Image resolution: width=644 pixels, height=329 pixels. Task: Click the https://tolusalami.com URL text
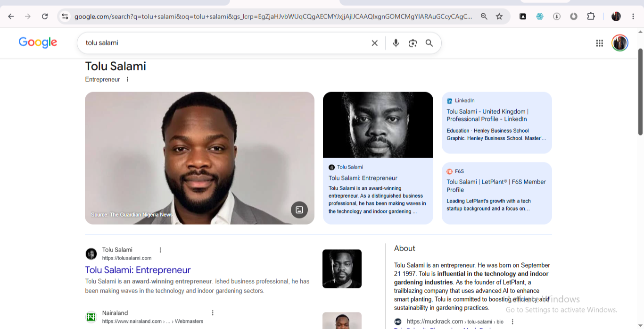tap(127, 258)
